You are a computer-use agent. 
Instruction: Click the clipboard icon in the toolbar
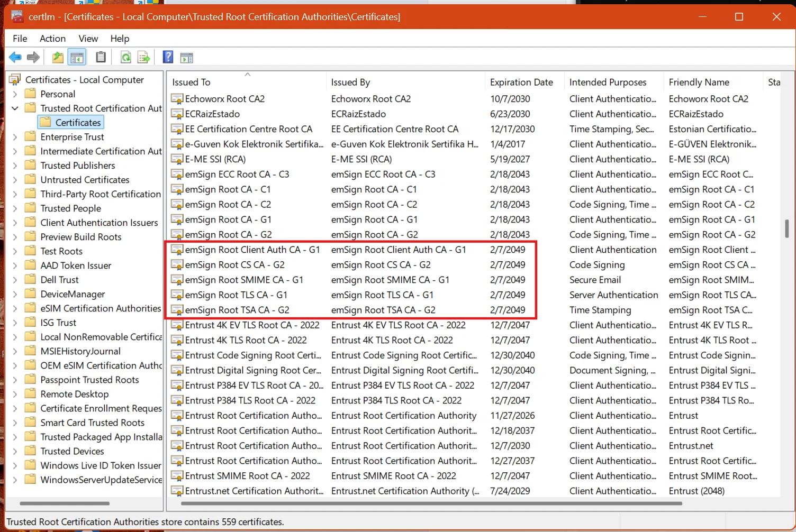click(x=101, y=57)
